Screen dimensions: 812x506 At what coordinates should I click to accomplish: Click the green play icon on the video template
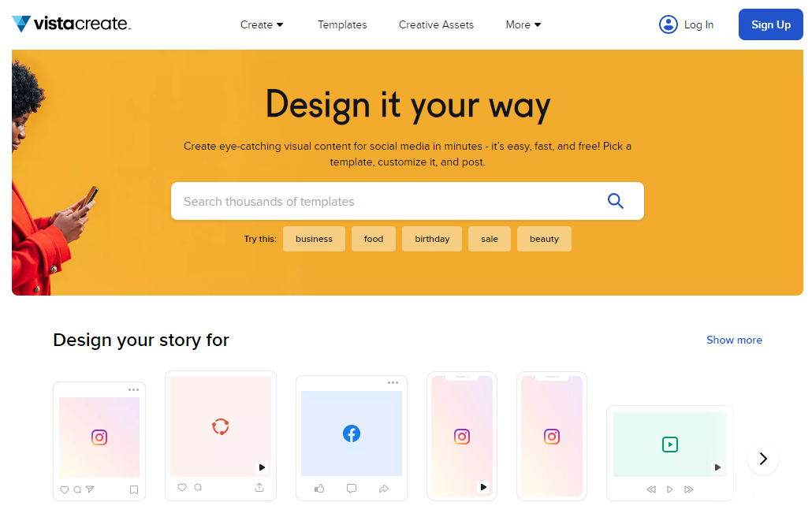[x=669, y=442]
